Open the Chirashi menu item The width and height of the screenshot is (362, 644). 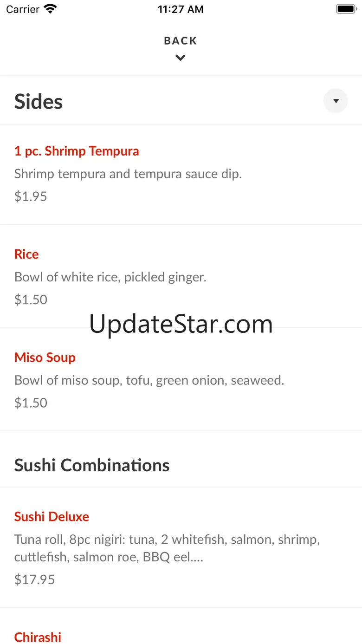[x=38, y=637]
